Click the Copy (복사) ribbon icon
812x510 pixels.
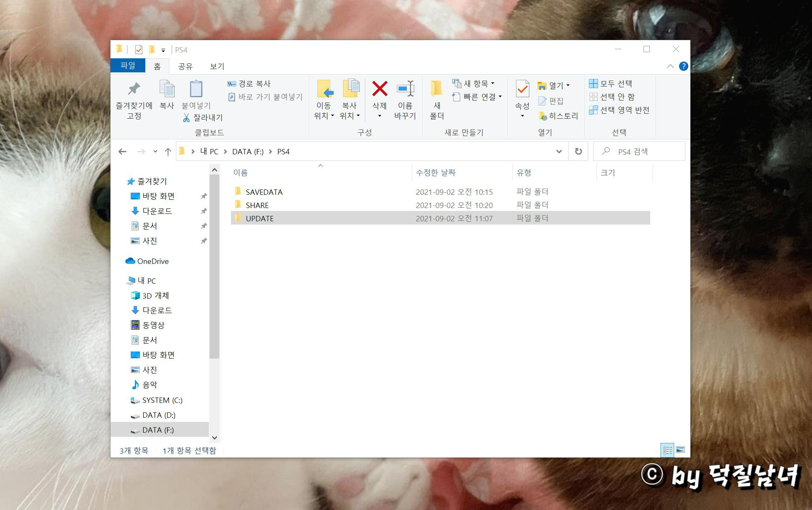[167, 89]
